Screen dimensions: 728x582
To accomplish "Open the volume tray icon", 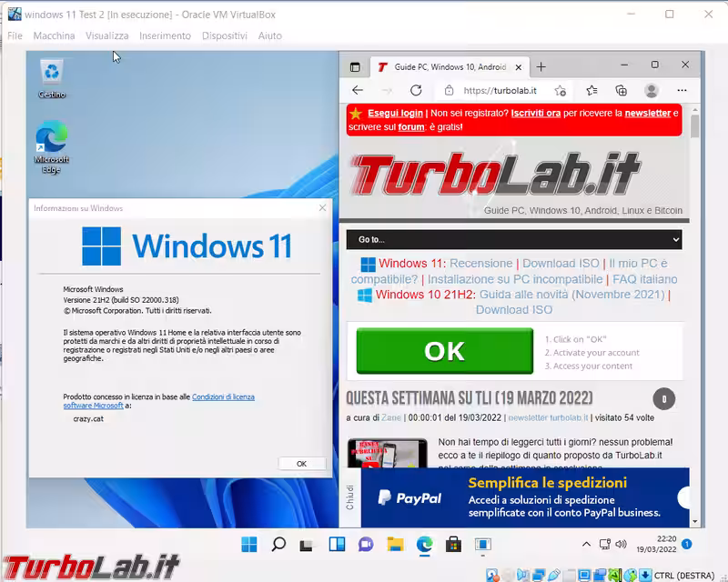I will click(x=621, y=544).
